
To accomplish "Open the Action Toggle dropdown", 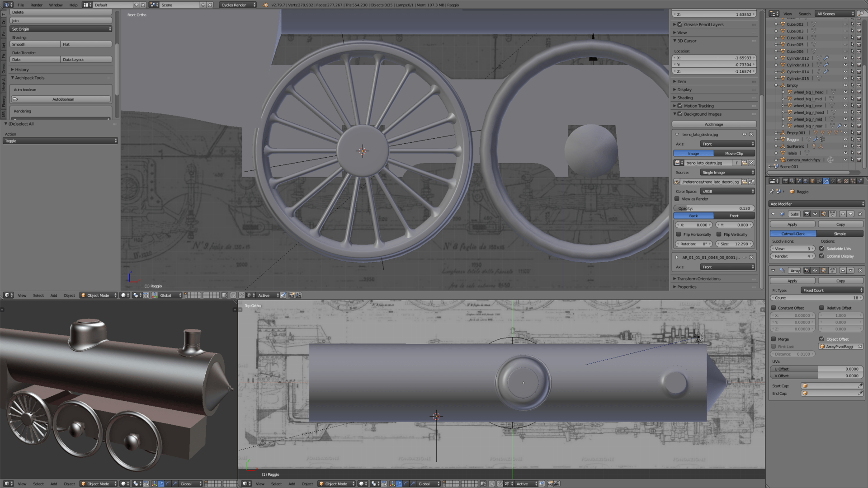I will click(60, 141).
